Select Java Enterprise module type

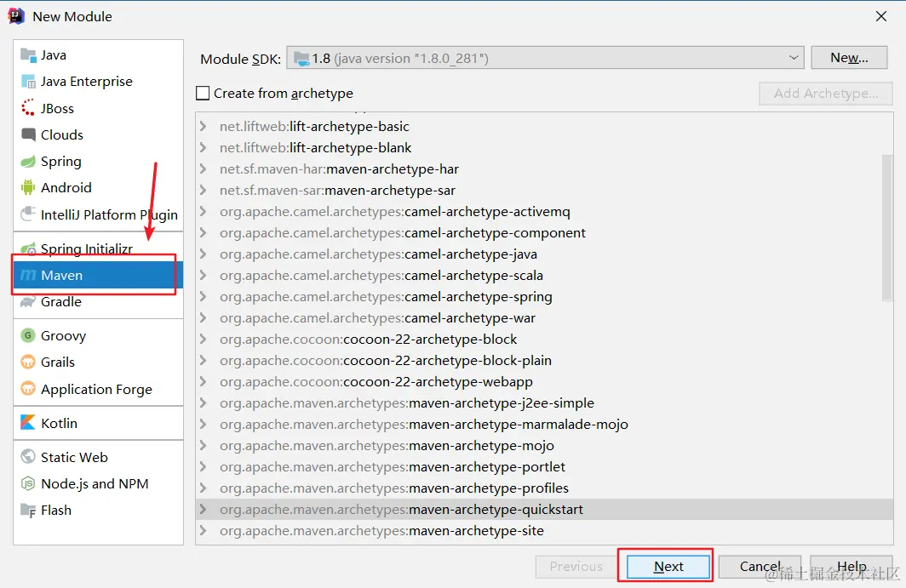[98, 82]
